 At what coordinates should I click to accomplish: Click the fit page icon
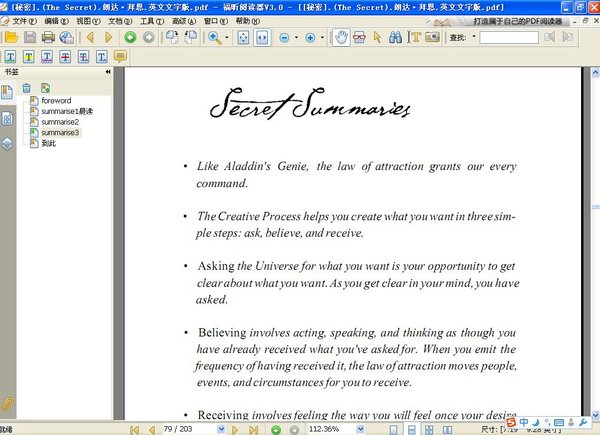click(x=243, y=37)
